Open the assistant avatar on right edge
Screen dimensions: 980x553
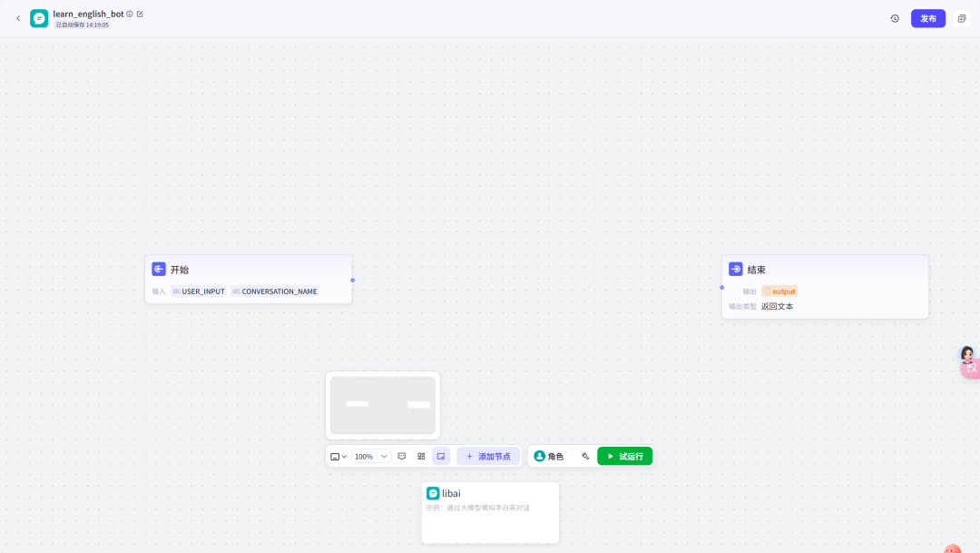pyautogui.click(x=967, y=354)
